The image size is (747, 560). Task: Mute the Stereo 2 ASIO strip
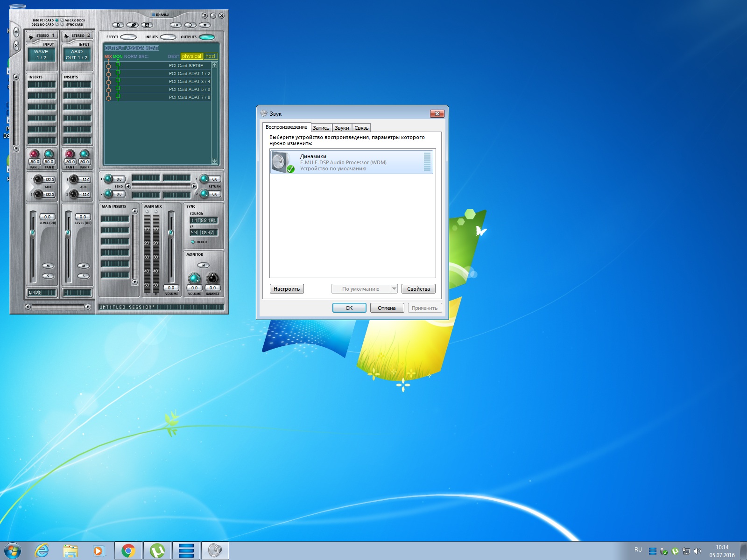[x=84, y=266]
